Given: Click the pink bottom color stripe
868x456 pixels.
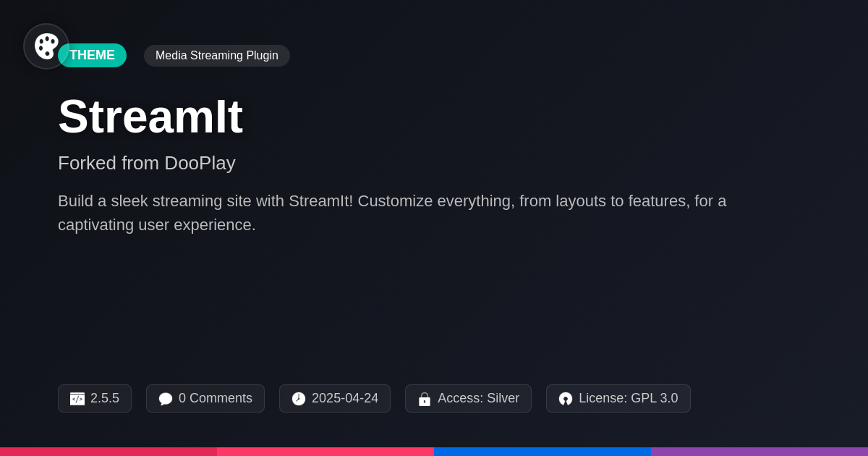Looking at the screenshot, I should click(325, 452).
